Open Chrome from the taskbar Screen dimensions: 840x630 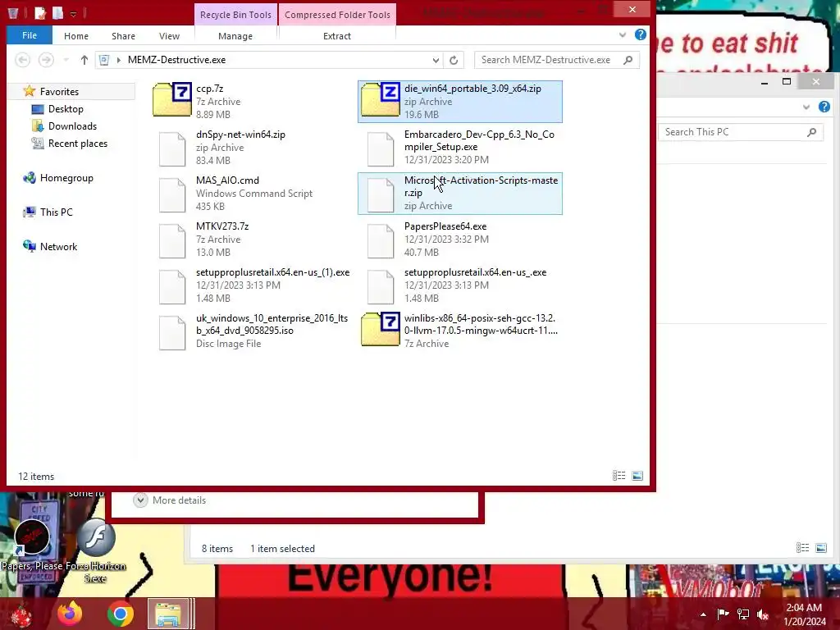tap(121, 614)
